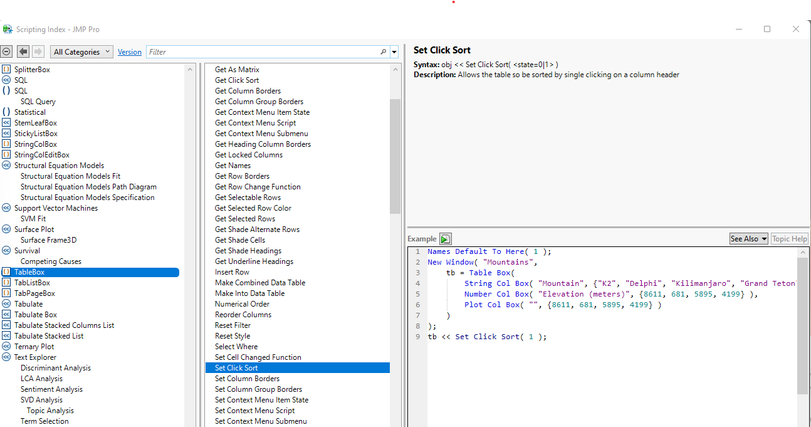
Task: Open the See Also dropdown
Action: (748, 239)
